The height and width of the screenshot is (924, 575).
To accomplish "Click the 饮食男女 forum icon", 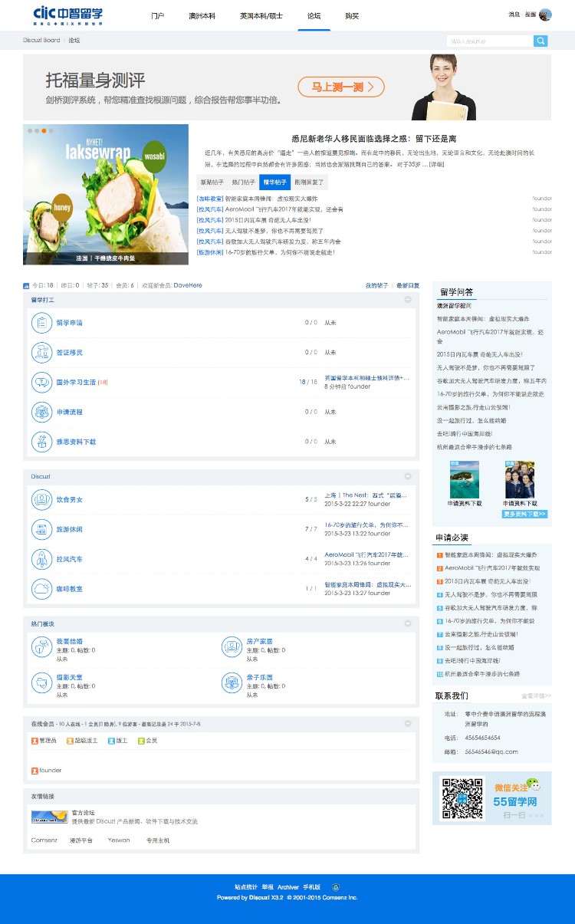I will [x=41, y=500].
